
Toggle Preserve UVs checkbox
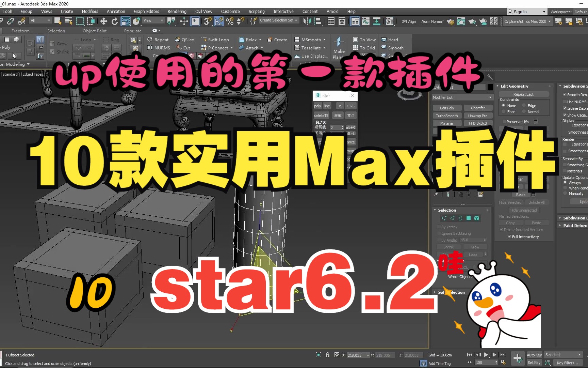coord(504,122)
